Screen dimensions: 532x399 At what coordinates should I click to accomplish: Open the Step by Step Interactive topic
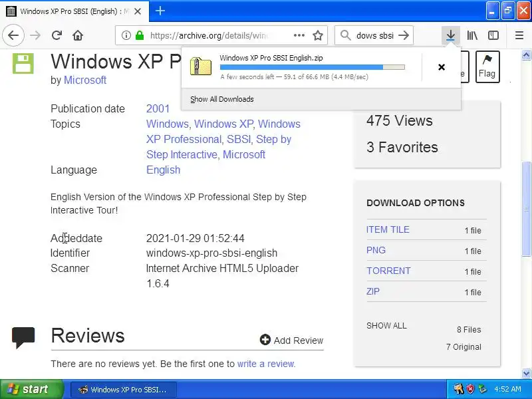[219, 146]
